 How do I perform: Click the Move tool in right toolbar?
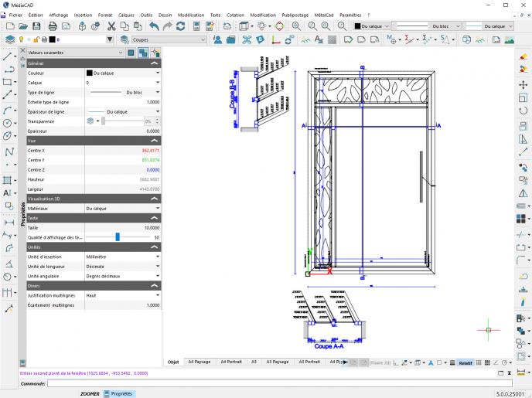coord(523,83)
